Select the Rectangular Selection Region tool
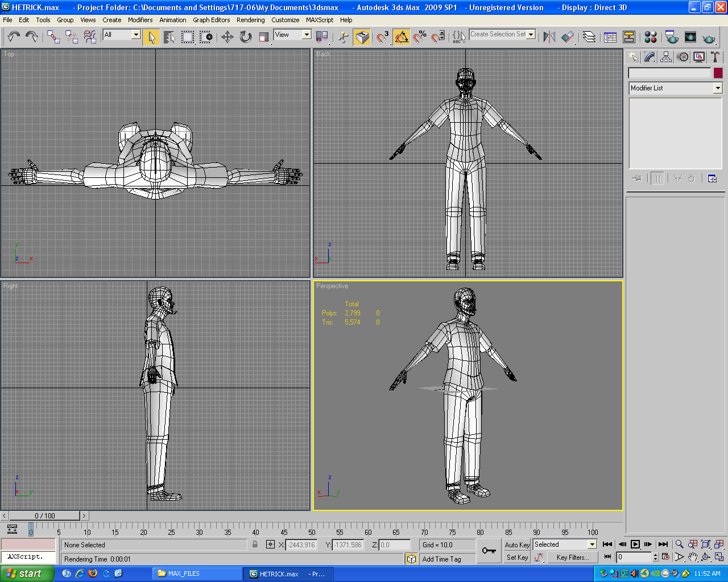Screen dimensions: 728x582 [x=188, y=37]
